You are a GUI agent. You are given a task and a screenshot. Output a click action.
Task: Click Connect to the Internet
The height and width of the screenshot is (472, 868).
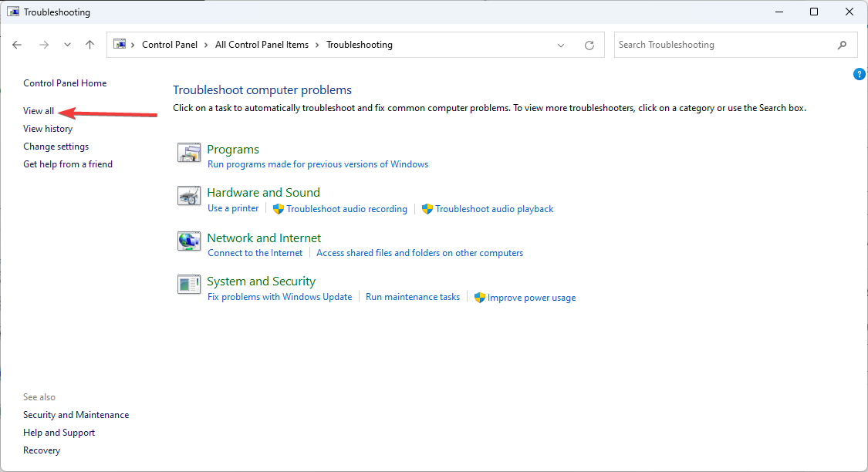point(255,253)
